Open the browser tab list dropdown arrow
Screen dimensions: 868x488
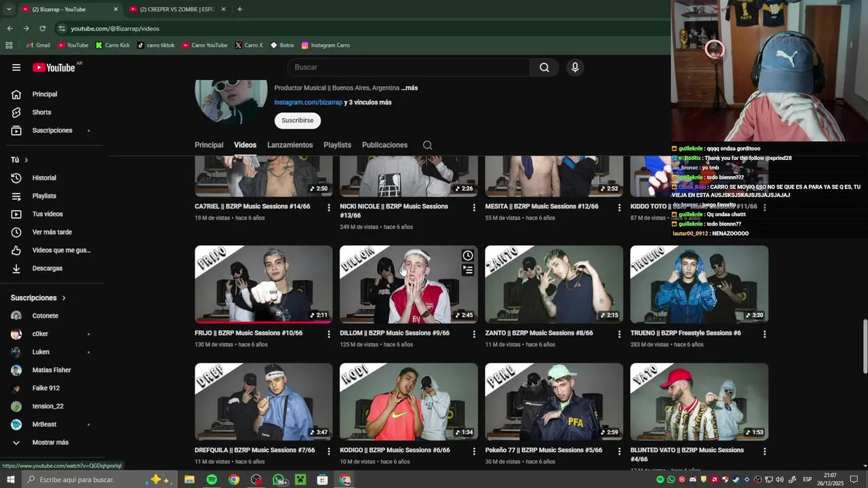pos(8,9)
